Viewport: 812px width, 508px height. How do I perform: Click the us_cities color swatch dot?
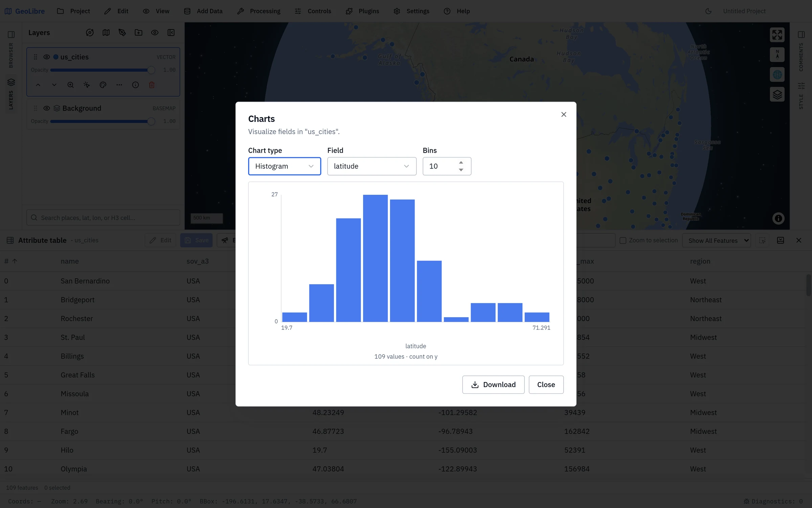(x=56, y=57)
